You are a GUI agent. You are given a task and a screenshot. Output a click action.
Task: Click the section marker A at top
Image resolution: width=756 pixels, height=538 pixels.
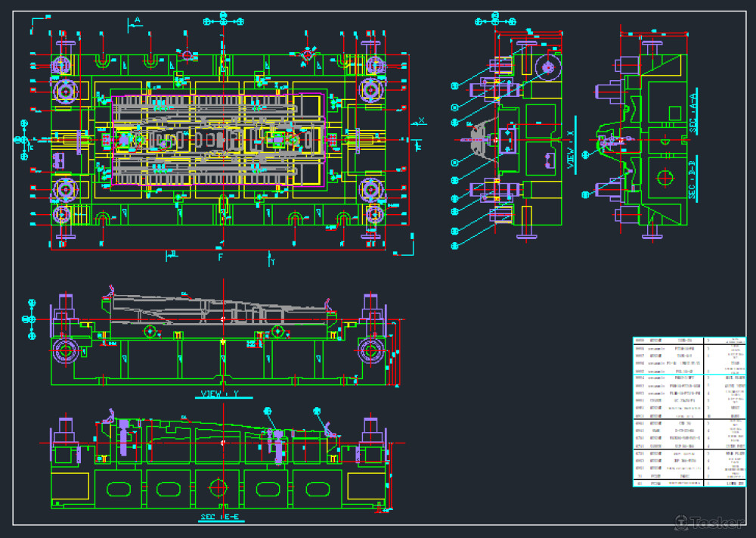[137, 20]
